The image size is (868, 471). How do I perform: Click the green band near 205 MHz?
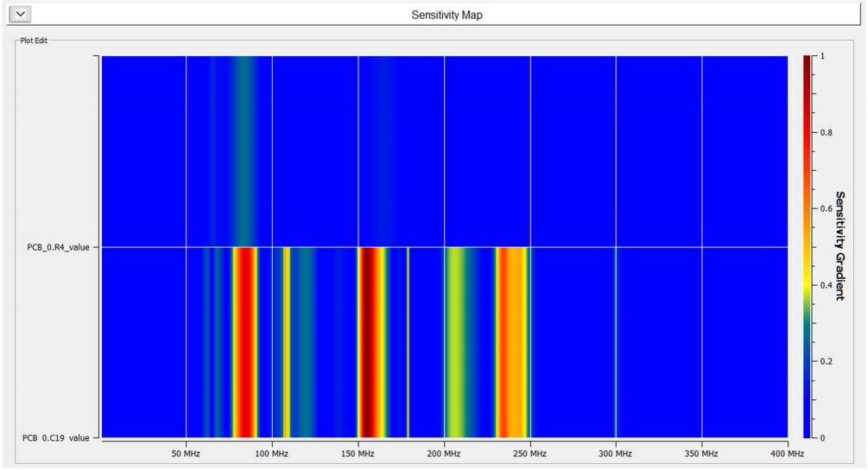[x=455, y=342]
